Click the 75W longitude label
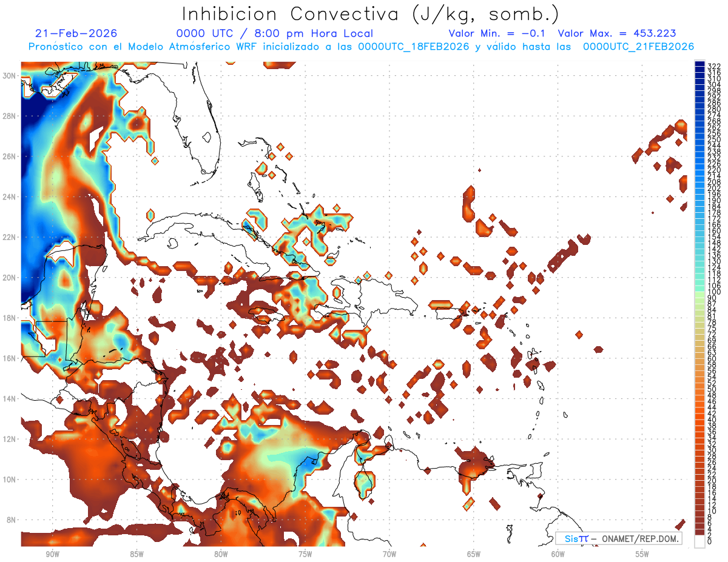 tap(305, 554)
